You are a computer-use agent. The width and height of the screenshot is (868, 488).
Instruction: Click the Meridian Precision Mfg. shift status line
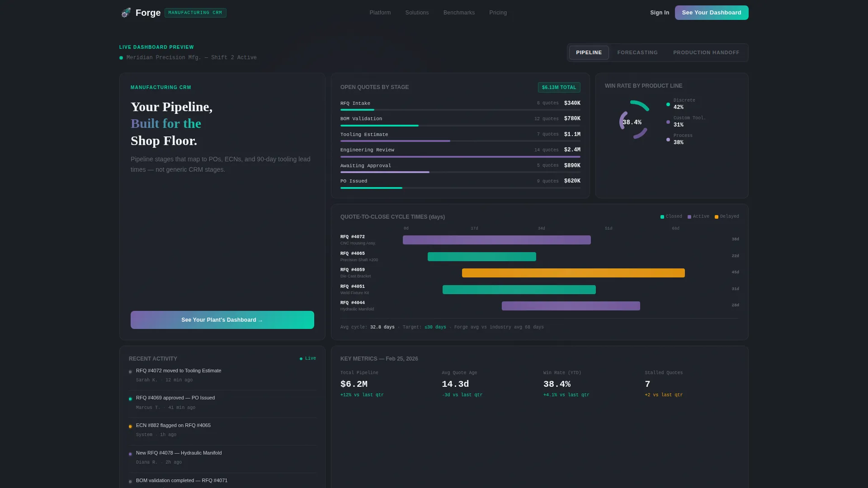point(188,57)
